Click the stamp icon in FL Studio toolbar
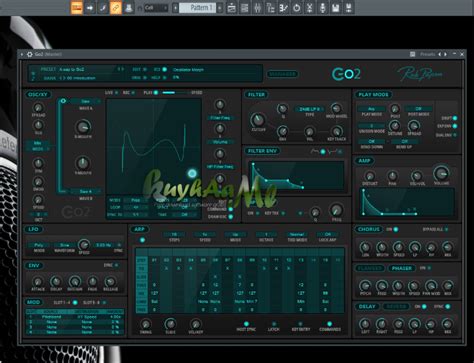Screen dimensions: 474x363 (x=128, y=7)
